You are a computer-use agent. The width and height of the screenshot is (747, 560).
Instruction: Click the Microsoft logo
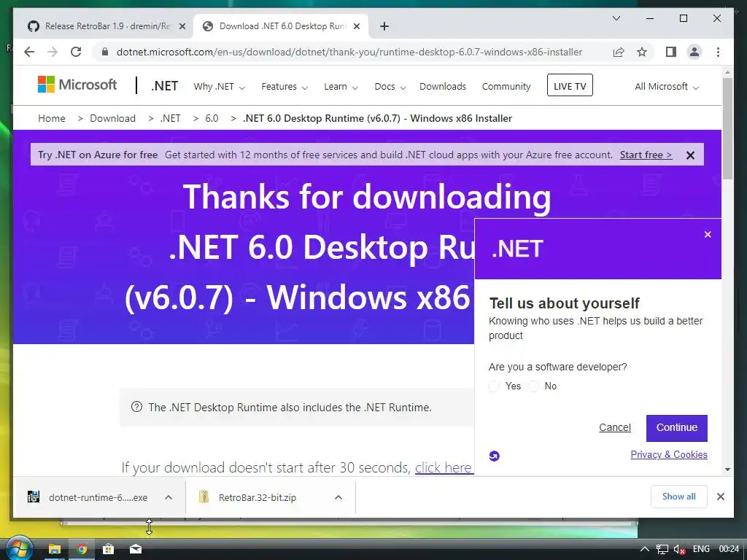tap(77, 85)
